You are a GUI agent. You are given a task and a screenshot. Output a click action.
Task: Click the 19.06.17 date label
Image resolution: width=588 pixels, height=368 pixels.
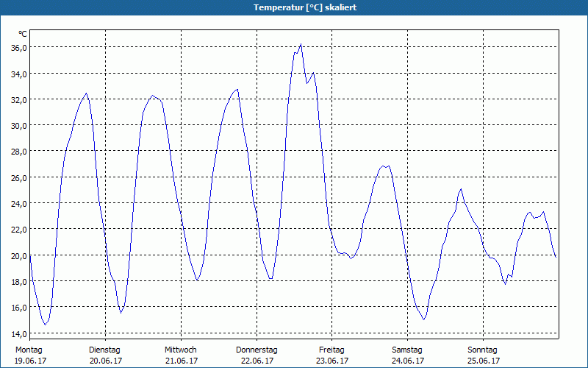pyautogui.click(x=29, y=361)
